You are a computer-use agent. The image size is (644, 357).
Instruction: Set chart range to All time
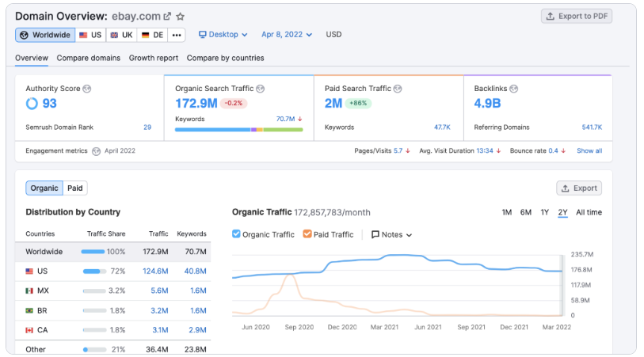(589, 213)
